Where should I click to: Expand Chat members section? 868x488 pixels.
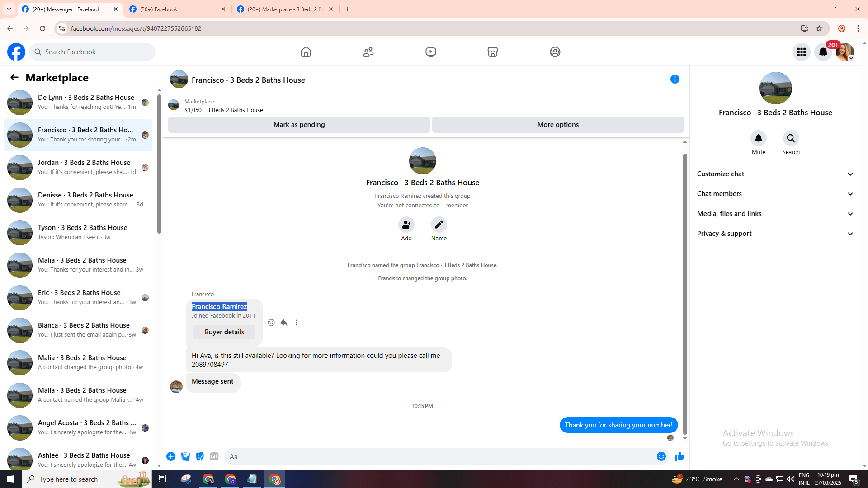click(x=775, y=194)
